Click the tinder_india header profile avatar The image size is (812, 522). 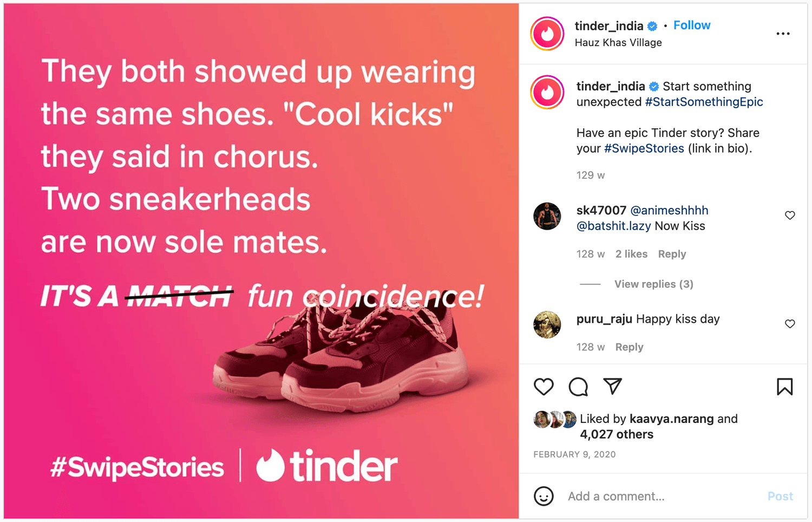click(x=547, y=34)
